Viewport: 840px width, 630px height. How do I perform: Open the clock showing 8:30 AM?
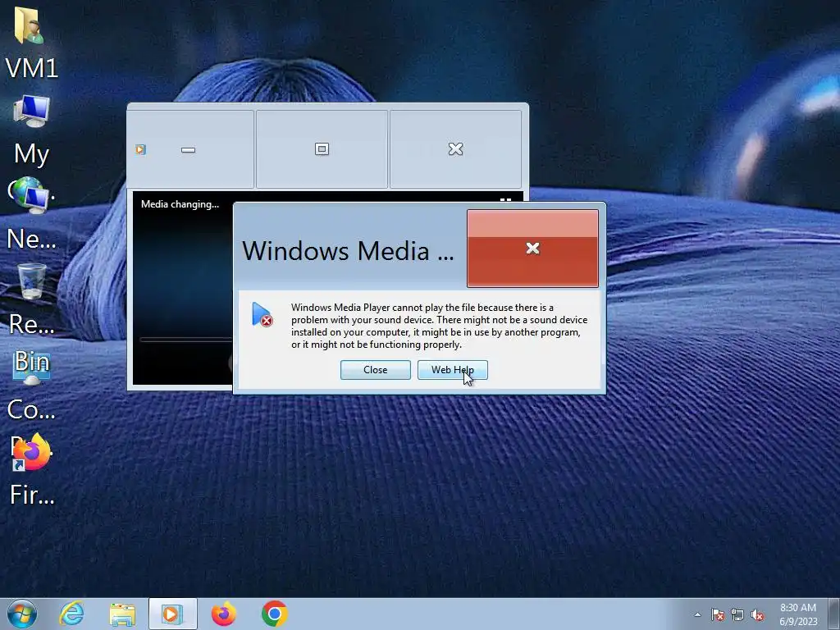(798, 614)
